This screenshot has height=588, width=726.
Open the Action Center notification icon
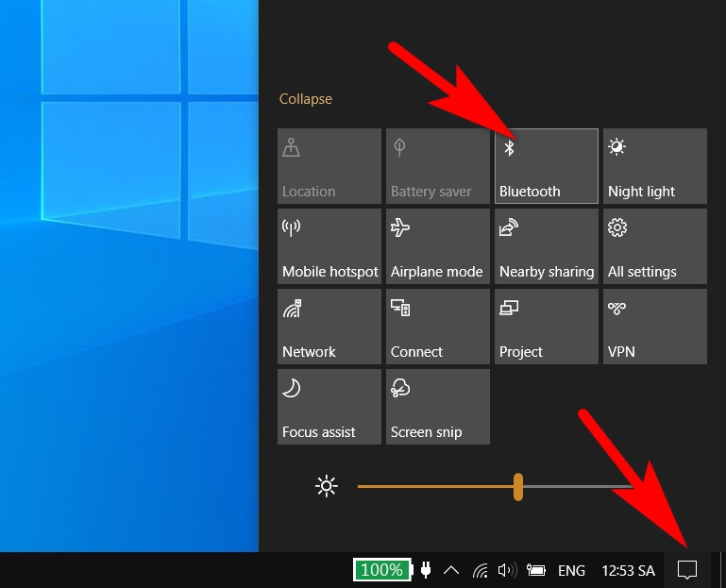[x=687, y=570]
